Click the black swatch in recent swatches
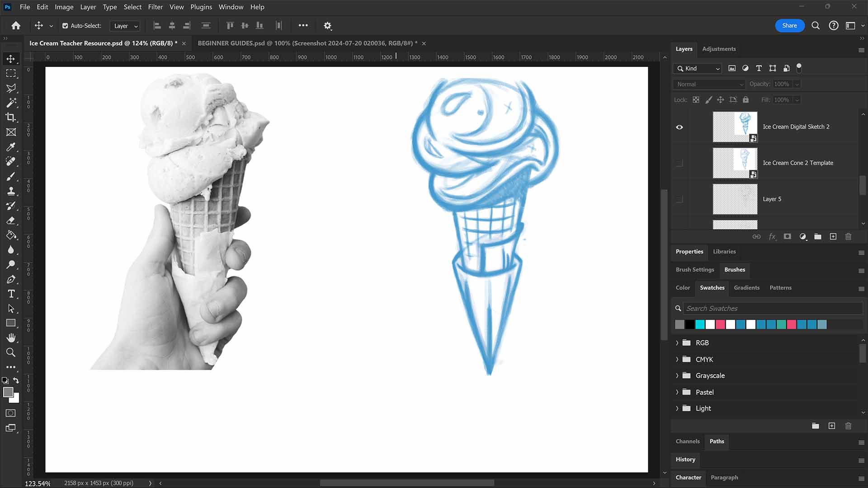The height and width of the screenshot is (488, 868). [690, 324]
